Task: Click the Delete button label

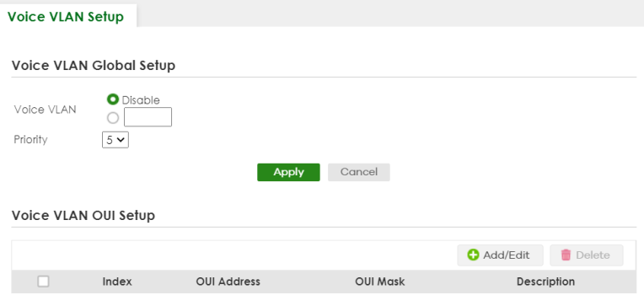Action: [x=593, y=255]
